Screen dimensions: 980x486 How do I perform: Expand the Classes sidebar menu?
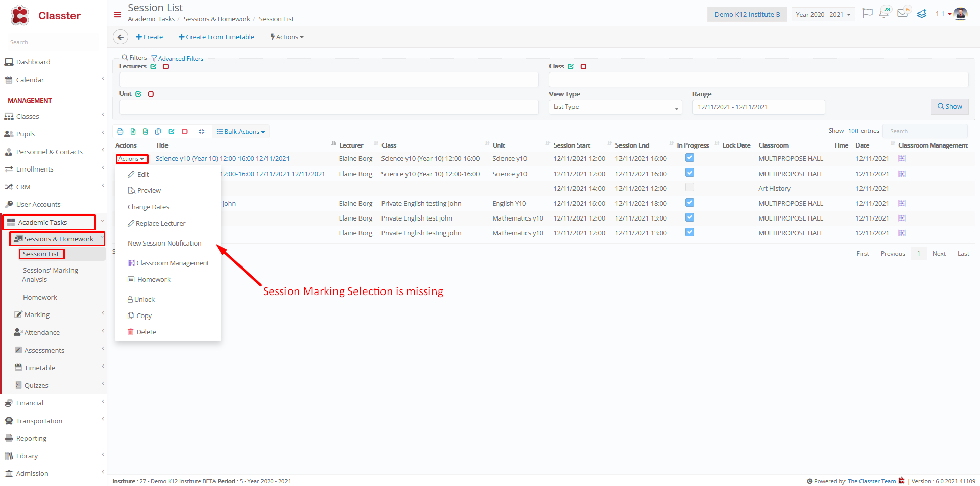tap(53, 116)
